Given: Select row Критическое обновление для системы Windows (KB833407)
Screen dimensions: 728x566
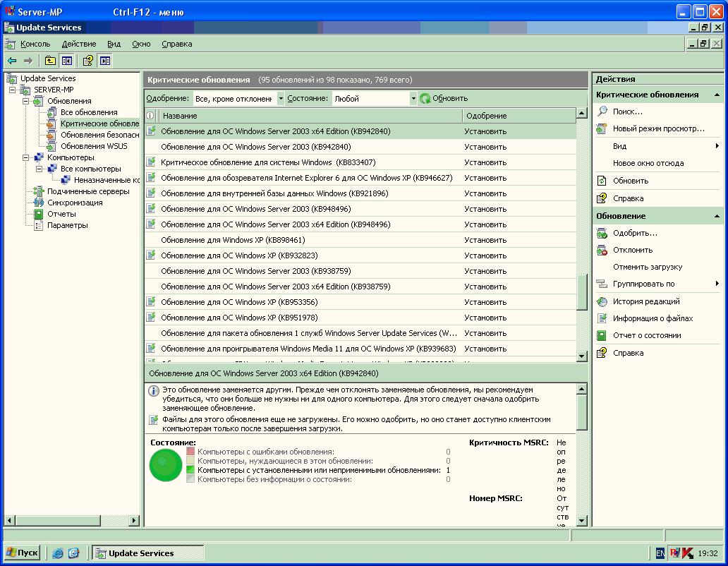Looking at the screenshot, I should (360, 162).
